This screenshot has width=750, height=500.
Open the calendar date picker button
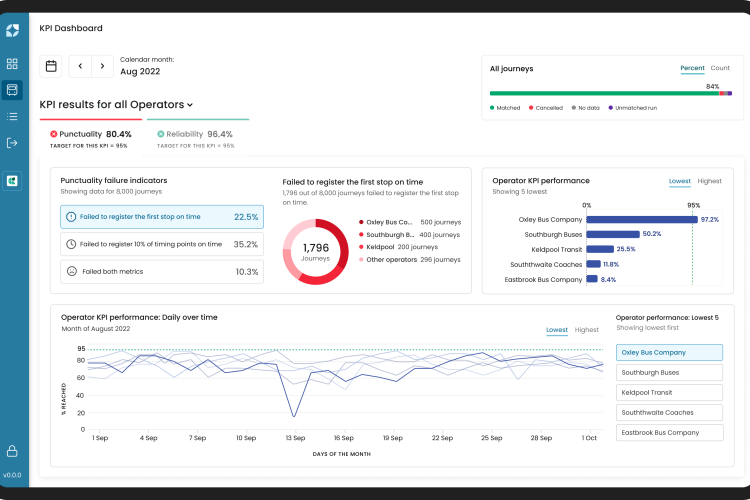pyautogui.click(x=51, y=66)
